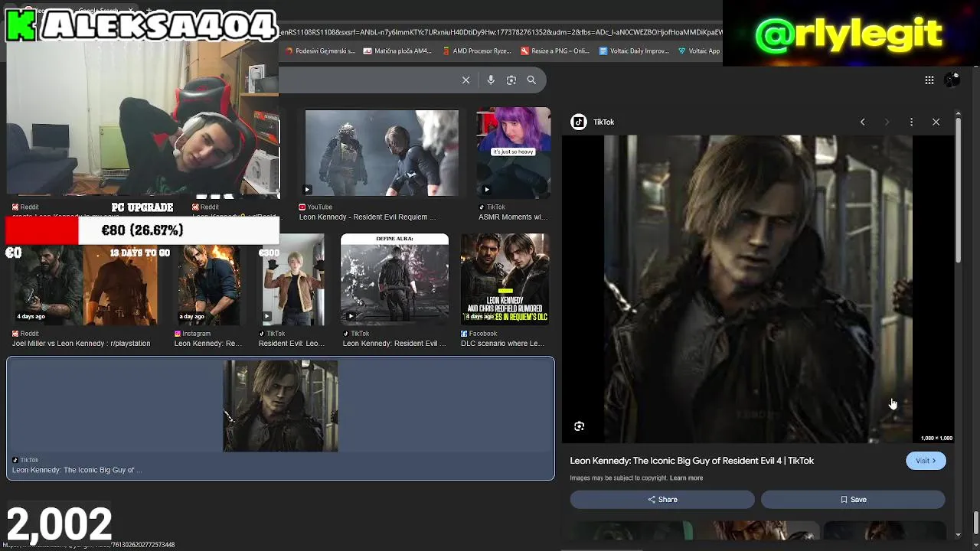Open the Facebook DLC rumor thumbnail
Viewport: 980px width, 551px height.
505,279
